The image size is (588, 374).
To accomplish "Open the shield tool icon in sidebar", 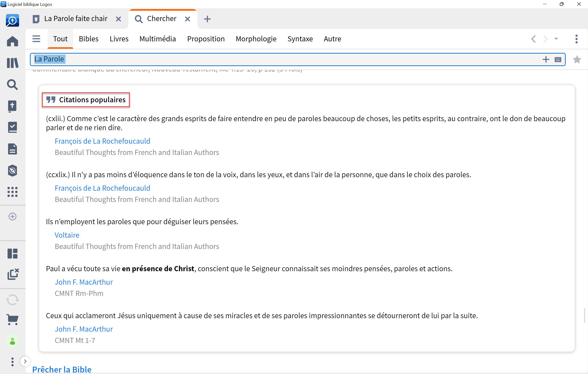I will tap(12, 171).
